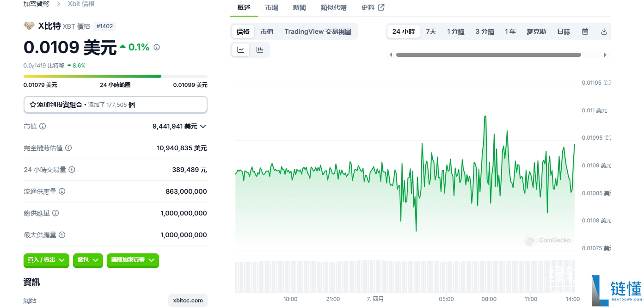Click the #1402 rank badge
This screenshot has width=644, height=307.
[105, 26]
